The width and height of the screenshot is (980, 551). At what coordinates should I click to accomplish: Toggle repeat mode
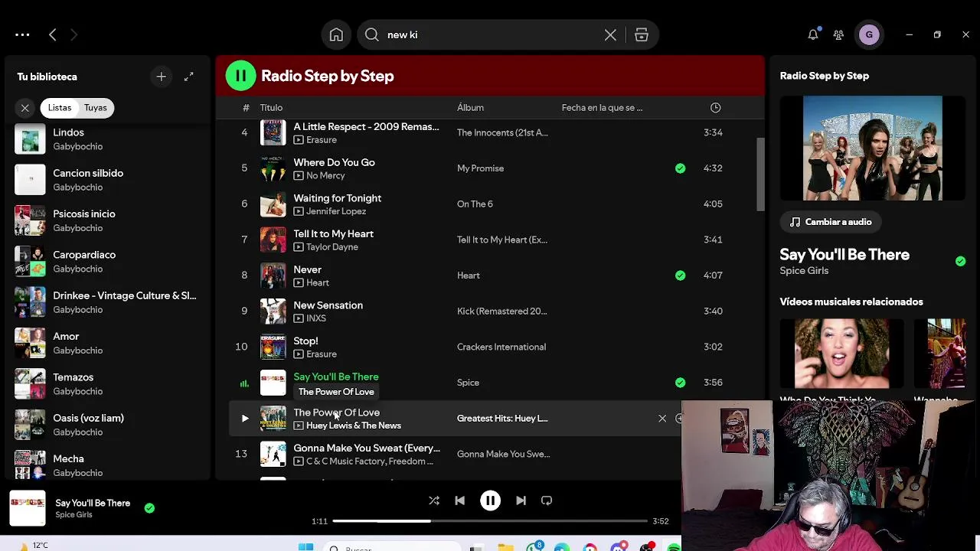click(x=547, y=500)
